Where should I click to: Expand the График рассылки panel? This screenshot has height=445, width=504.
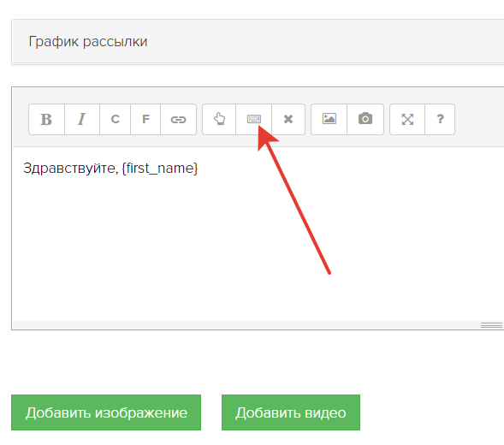(x=258, y=42)
